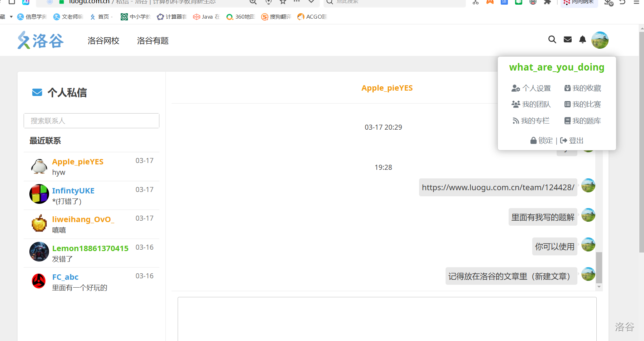Screen dimensions: 644x341
Task: Click the chat scroll down arrow
Action: [599, 287]
